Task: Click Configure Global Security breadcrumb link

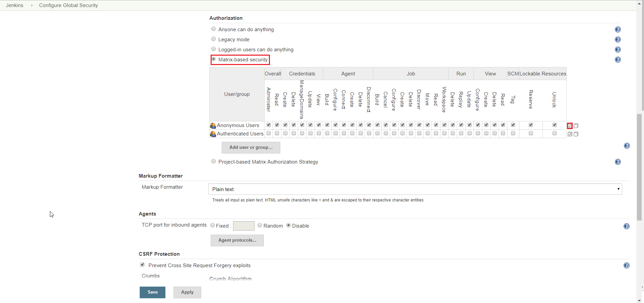Action: click(68, 5)
